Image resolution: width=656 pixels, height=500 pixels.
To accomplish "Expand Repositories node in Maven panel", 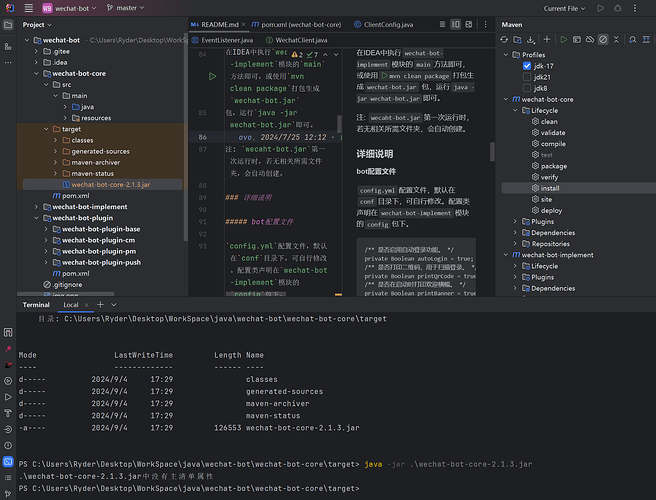I will [x=515, y=244].
